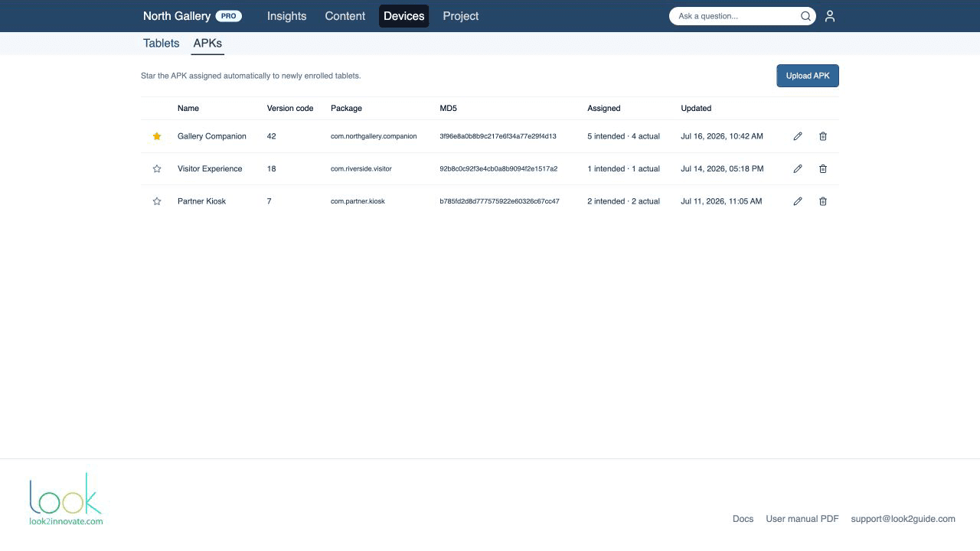Click the Gallery Companion name cell
The height and width of the screenshot is (551, 980).
coord(212,136)
